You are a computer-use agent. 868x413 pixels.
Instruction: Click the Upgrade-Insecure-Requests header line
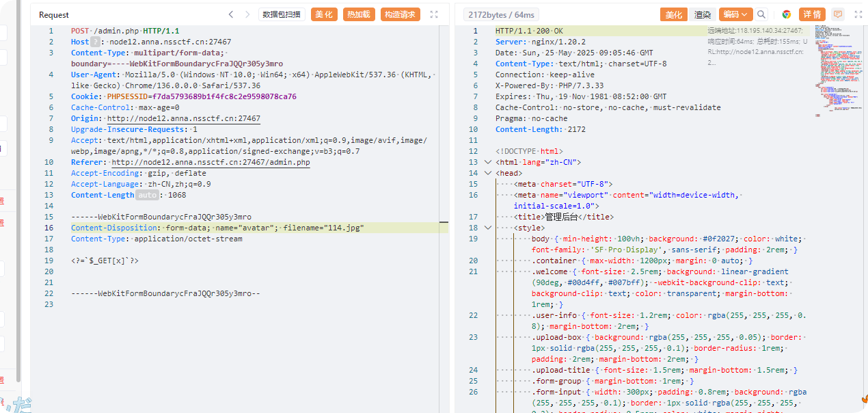pos(134,130)
